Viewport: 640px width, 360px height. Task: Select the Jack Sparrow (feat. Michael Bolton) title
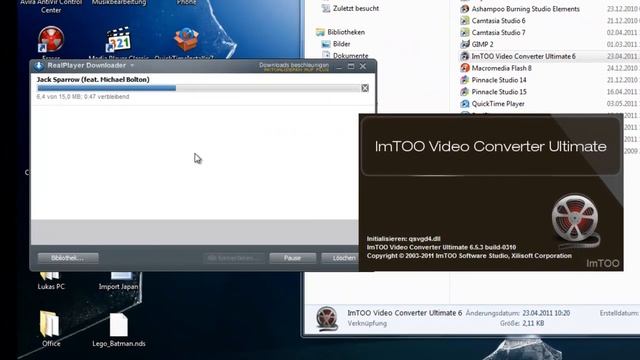pyautogui.click(x=93, y=80)
